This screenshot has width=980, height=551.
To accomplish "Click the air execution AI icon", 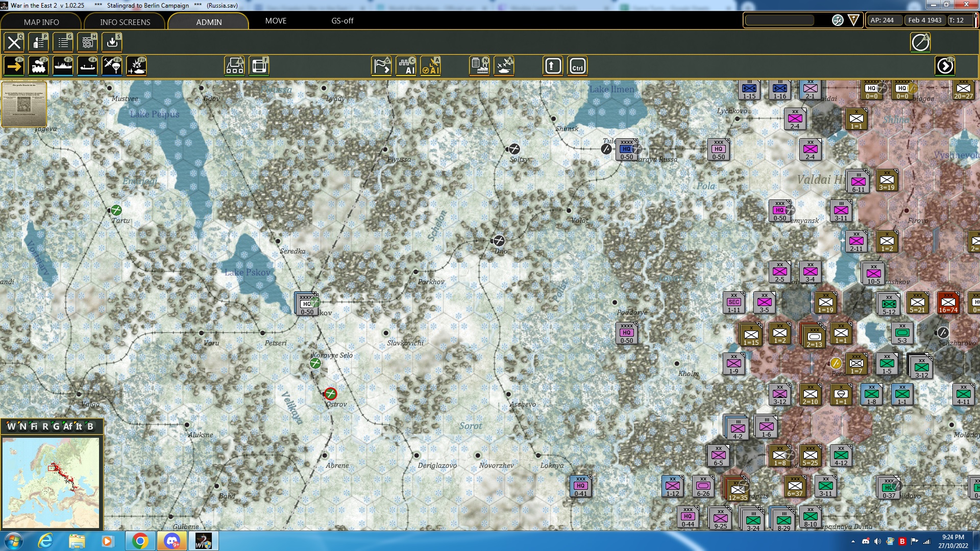I will coord(430,66).
